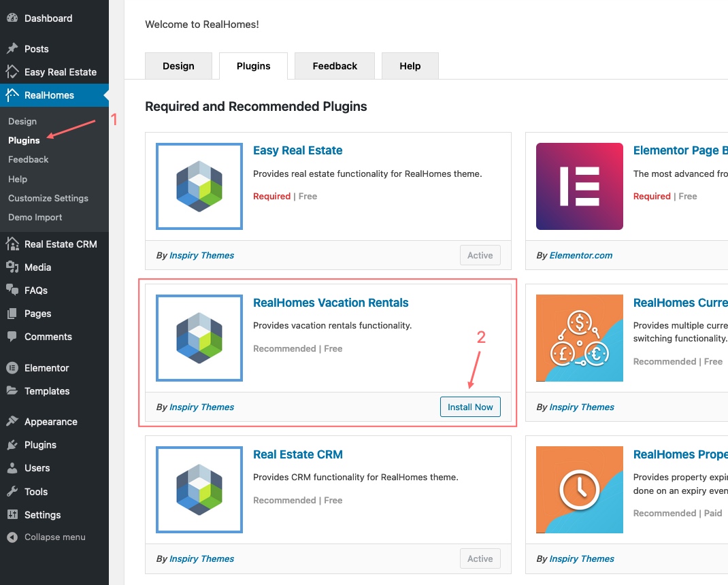Open the Elementor.com author link

(581, 255)
